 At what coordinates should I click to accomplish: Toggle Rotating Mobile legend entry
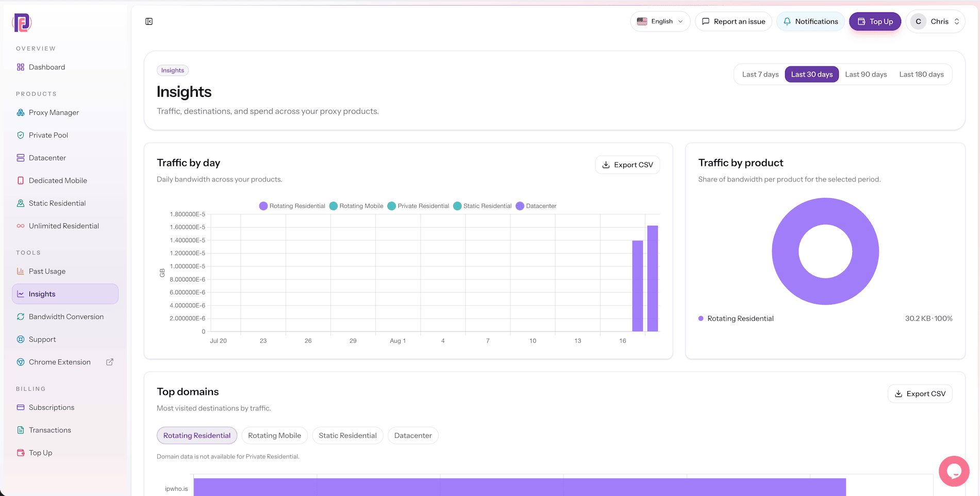pos(356,206)
